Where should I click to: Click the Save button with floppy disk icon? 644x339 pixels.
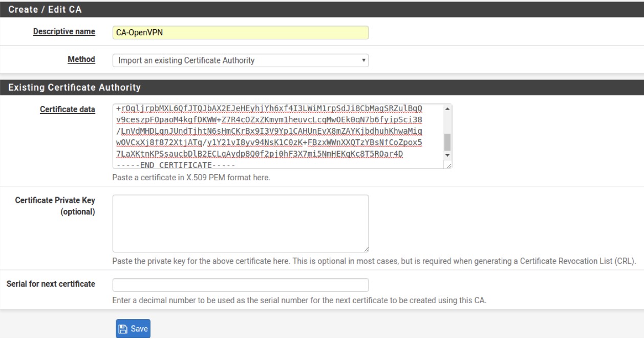(133, 329)
